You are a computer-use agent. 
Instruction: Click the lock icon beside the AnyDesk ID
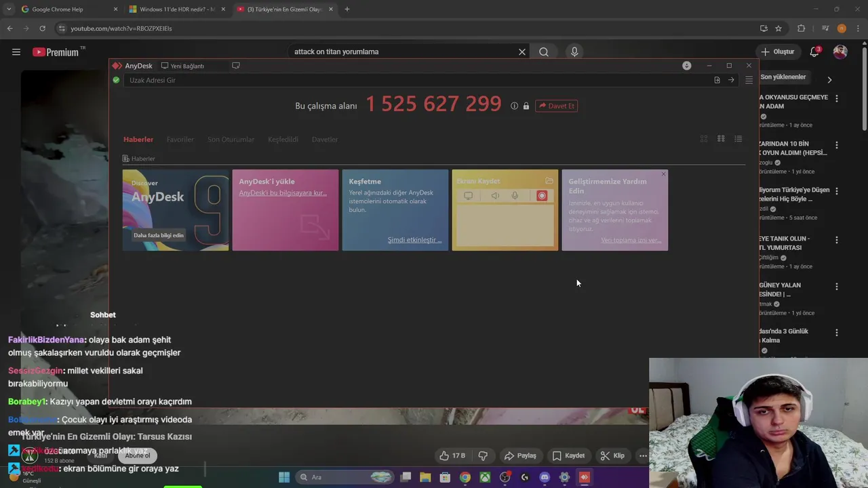[x=526, y=106]
